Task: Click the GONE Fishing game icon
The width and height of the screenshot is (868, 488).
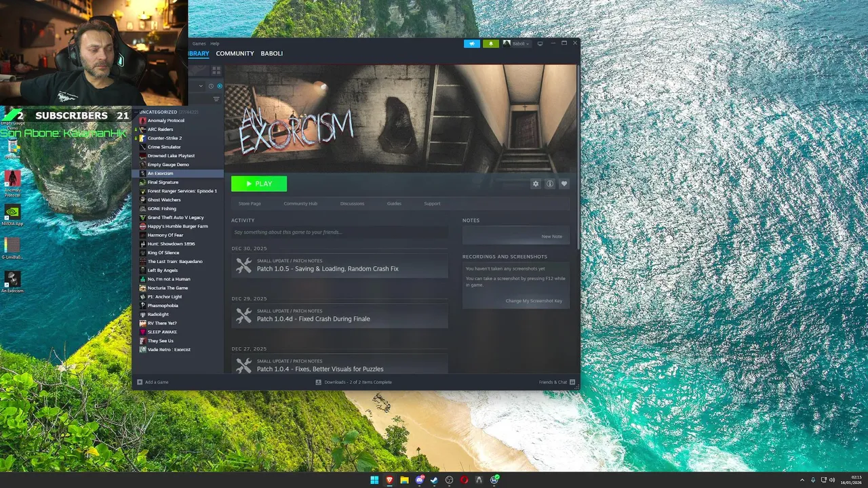Action: coord(142,209)
